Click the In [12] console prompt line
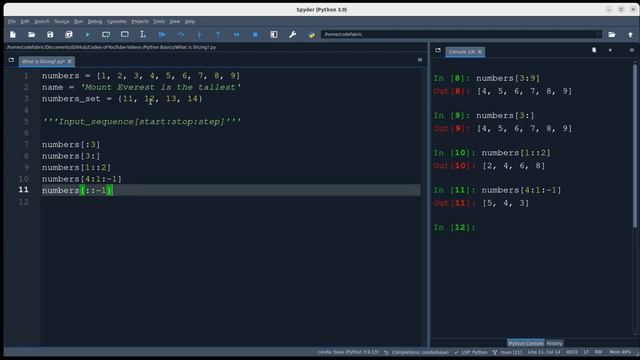 pyautogui.click(x=454, y=227)
